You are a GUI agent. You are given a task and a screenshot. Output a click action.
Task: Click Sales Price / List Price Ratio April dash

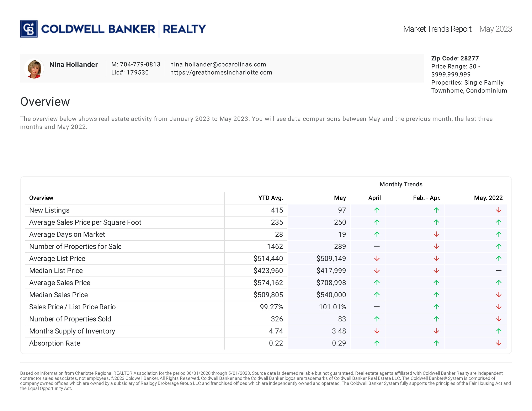[x=377, y=307]
